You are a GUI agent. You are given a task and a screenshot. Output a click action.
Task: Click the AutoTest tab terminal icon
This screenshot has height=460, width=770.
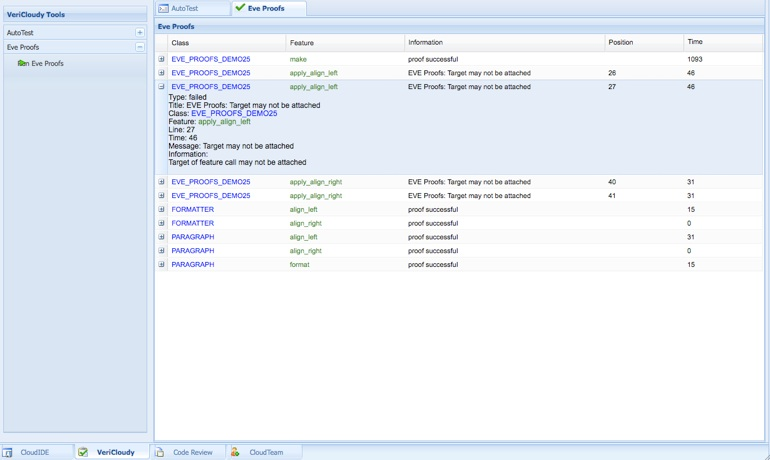tap(164, 8)
